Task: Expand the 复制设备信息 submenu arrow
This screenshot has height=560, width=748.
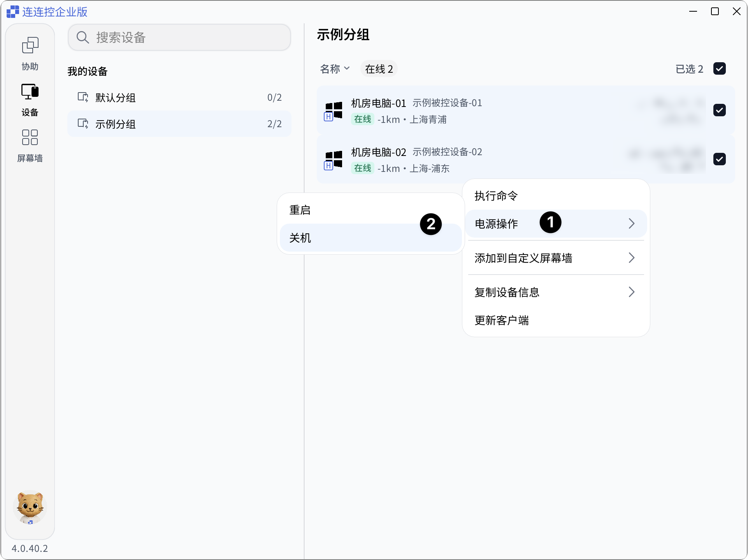Action: tap(632, 292)
